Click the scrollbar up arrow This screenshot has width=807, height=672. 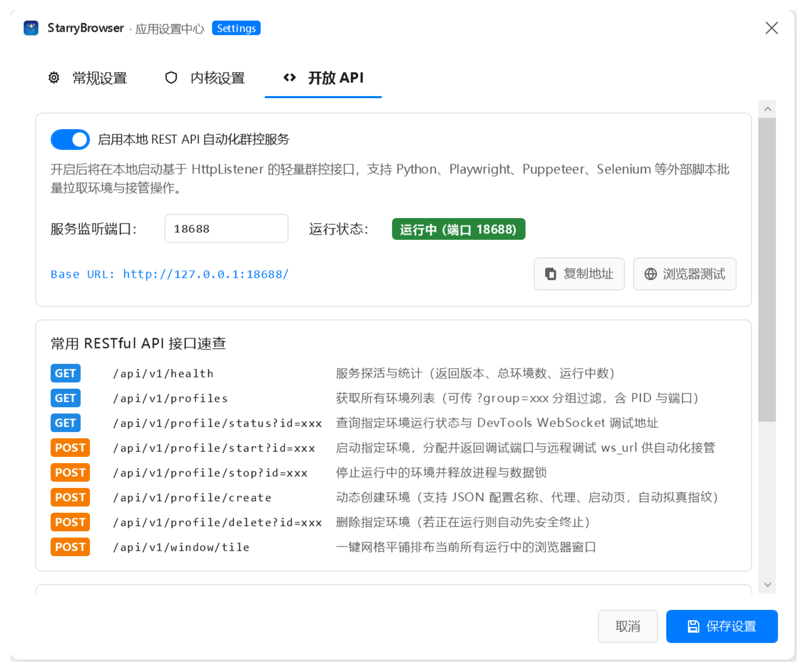click(768, 109)
